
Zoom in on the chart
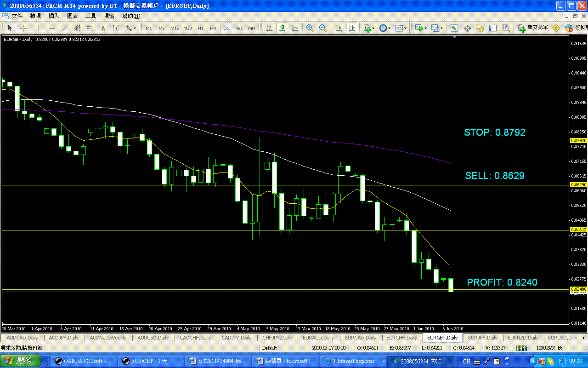pyautogui.click(x=310, y=28)
